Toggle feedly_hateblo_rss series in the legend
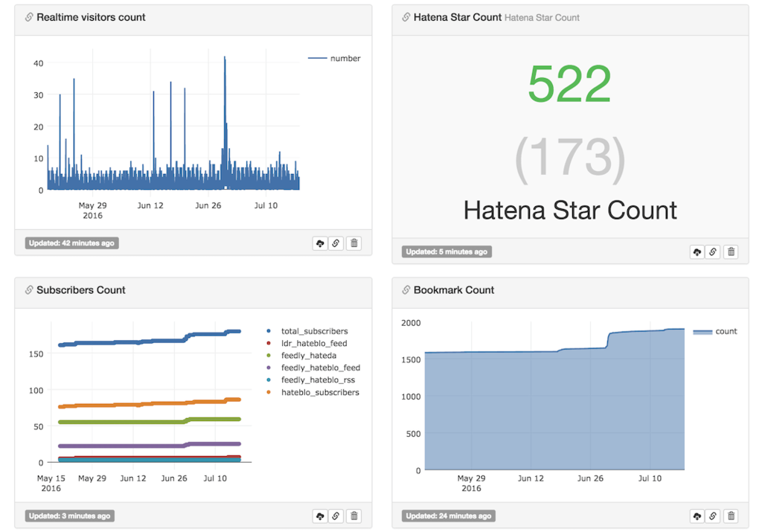762x532 pixels. (x=310, y=380)
